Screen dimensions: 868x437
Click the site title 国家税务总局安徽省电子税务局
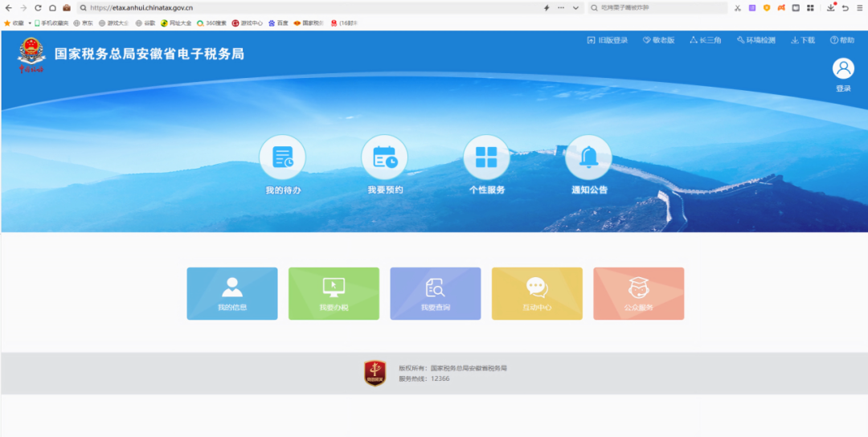(149, 54)
